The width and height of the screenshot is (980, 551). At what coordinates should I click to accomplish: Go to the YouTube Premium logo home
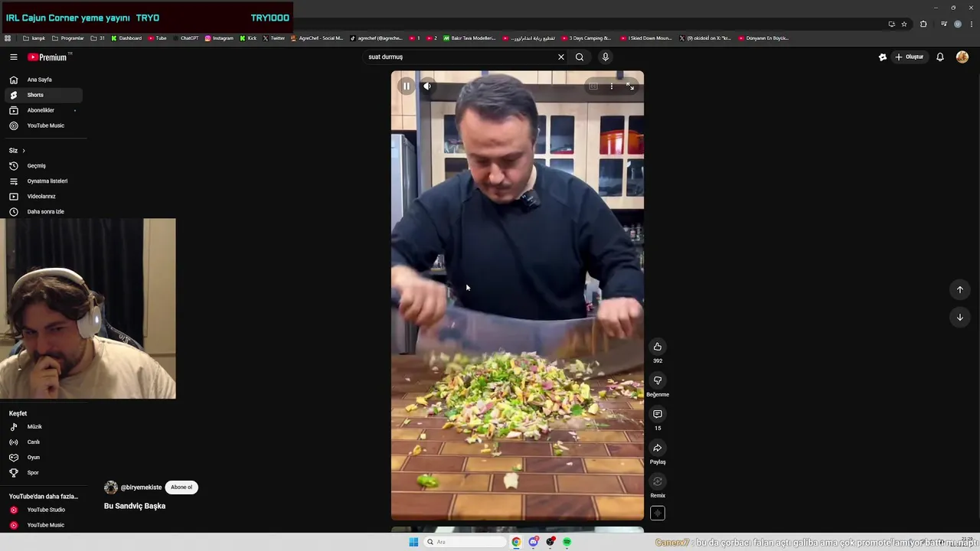47,57
